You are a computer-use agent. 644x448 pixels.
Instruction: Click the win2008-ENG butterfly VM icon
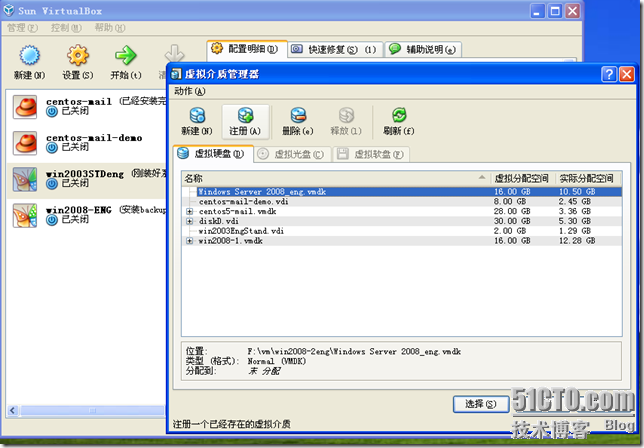coord(25,215)
